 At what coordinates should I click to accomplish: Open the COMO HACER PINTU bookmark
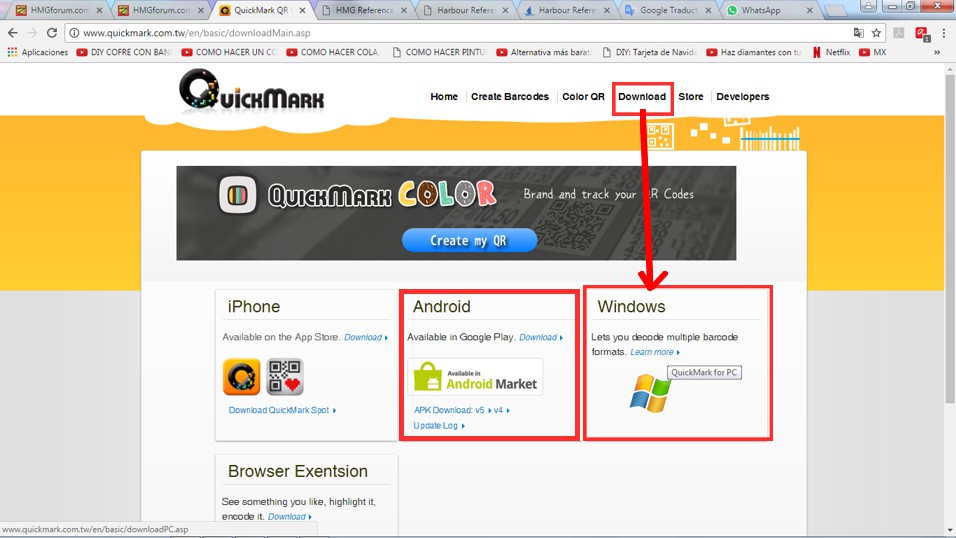click(x=439, y=52)
